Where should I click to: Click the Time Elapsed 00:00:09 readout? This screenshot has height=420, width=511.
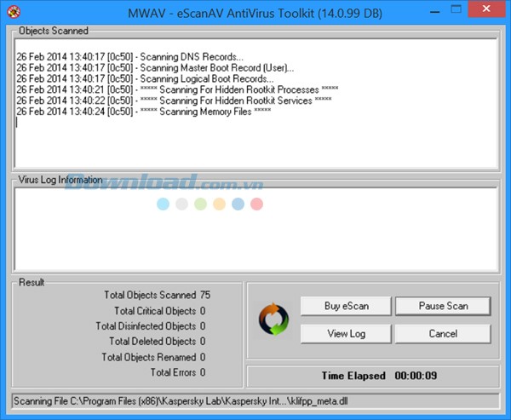[x=379, y=376]
